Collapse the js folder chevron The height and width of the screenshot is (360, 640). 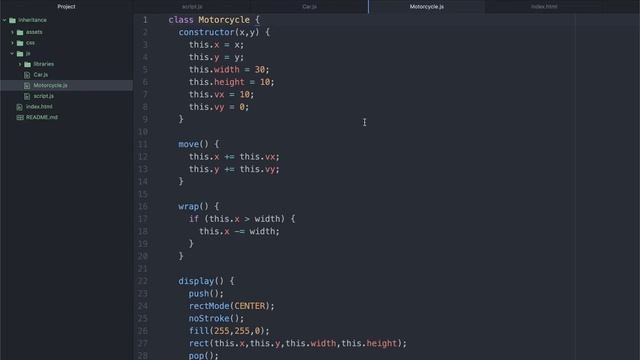tap(12, 53)
